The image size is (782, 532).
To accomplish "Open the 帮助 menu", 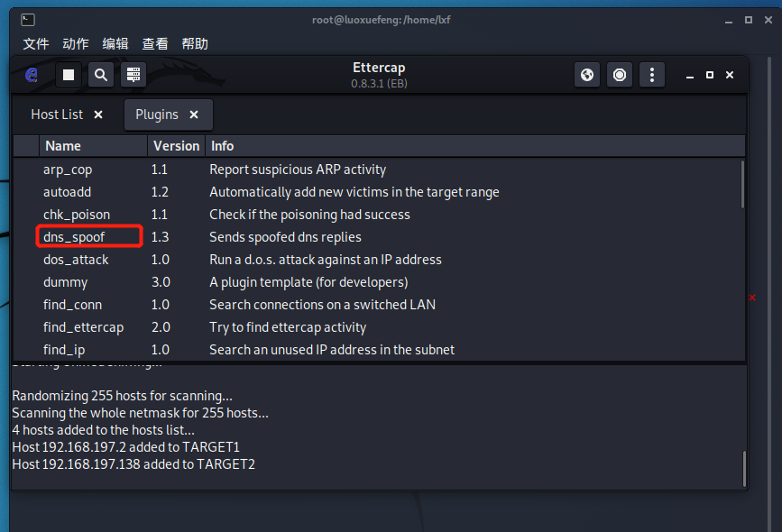I will (x=195, y=44).
